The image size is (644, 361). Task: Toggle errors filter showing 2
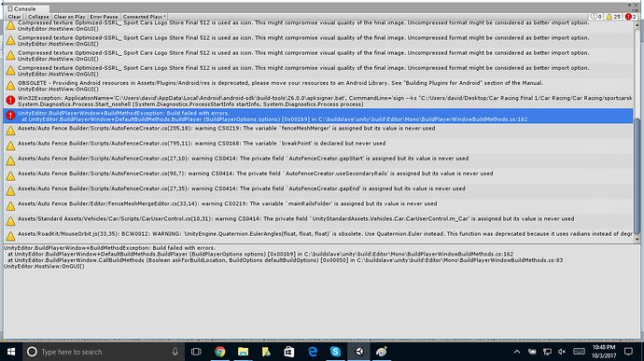(x=630, y=17)
